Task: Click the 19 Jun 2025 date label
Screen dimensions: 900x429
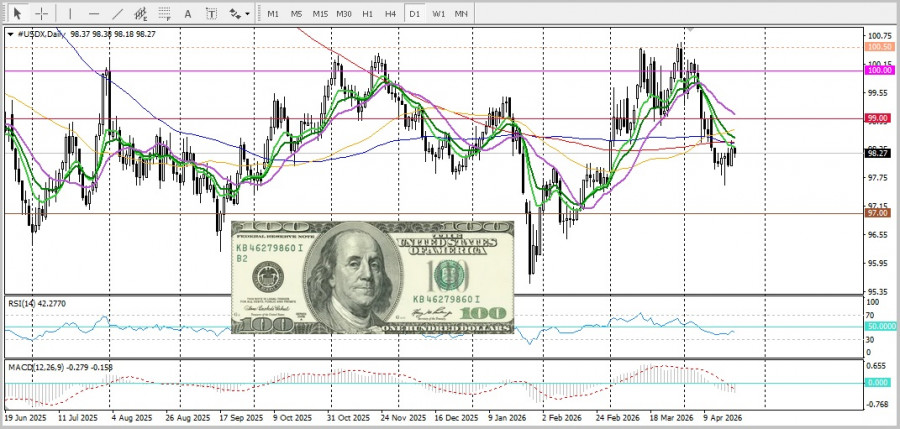Action: pos(25,417)
